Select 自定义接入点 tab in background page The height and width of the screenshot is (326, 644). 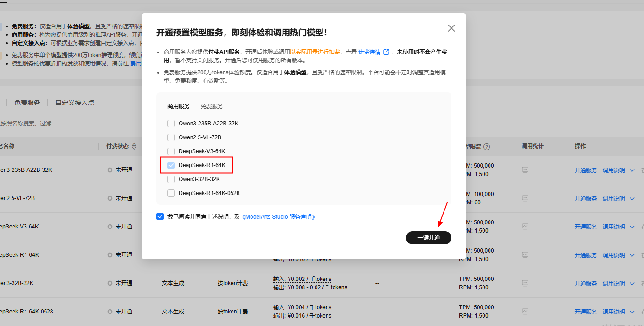pos(75,103)
